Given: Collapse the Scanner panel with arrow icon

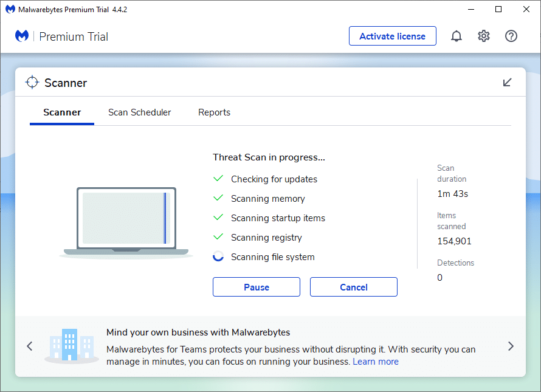Looking at the screenshot, I should point(507,82).
